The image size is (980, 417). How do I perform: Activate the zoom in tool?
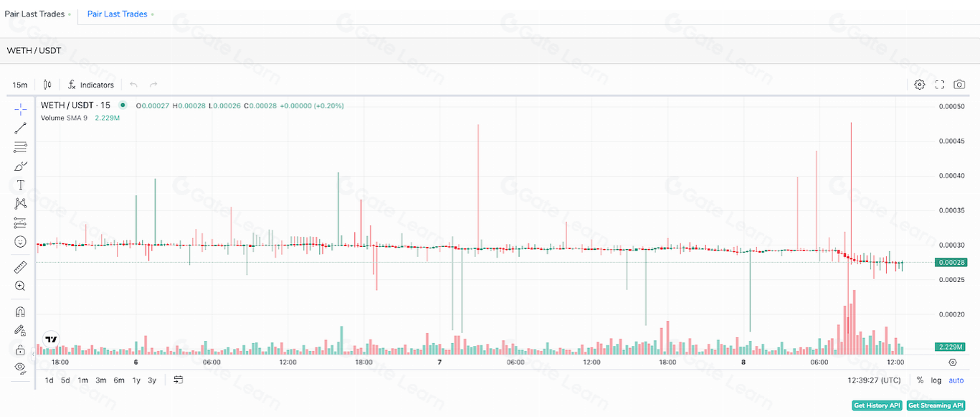(20, 286)
